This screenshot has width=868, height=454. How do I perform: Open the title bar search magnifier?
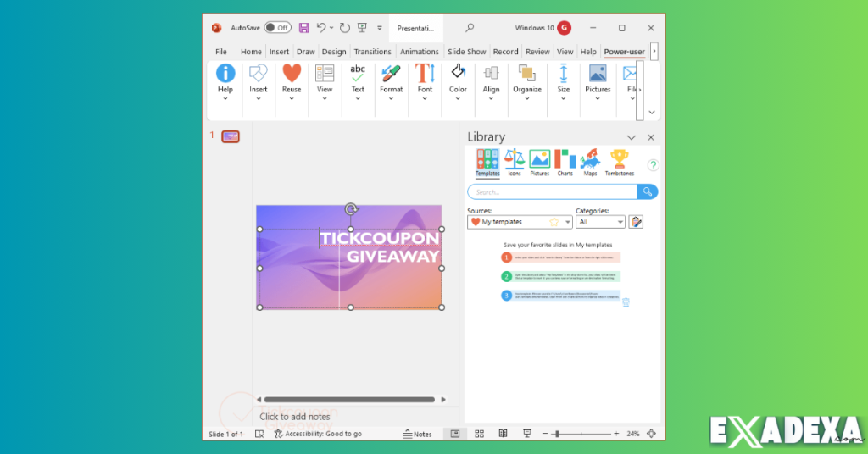[470, 28]
